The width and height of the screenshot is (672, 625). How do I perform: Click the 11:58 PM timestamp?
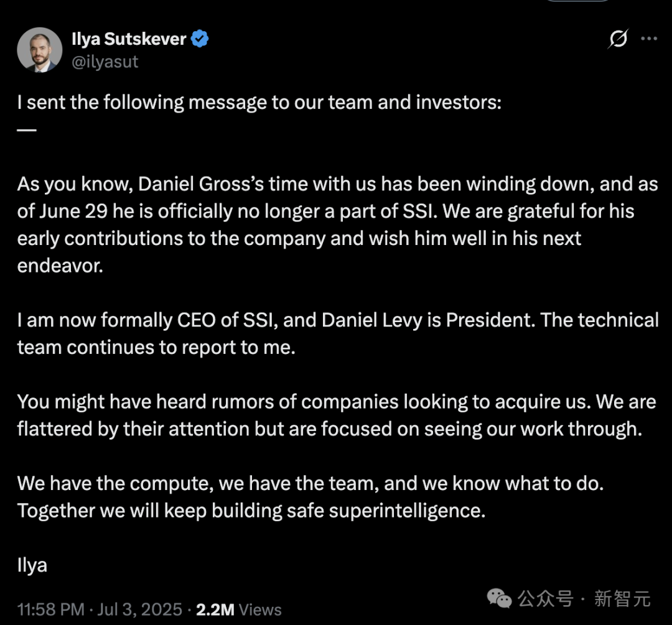pyautogui.click(x=51, y=609)
